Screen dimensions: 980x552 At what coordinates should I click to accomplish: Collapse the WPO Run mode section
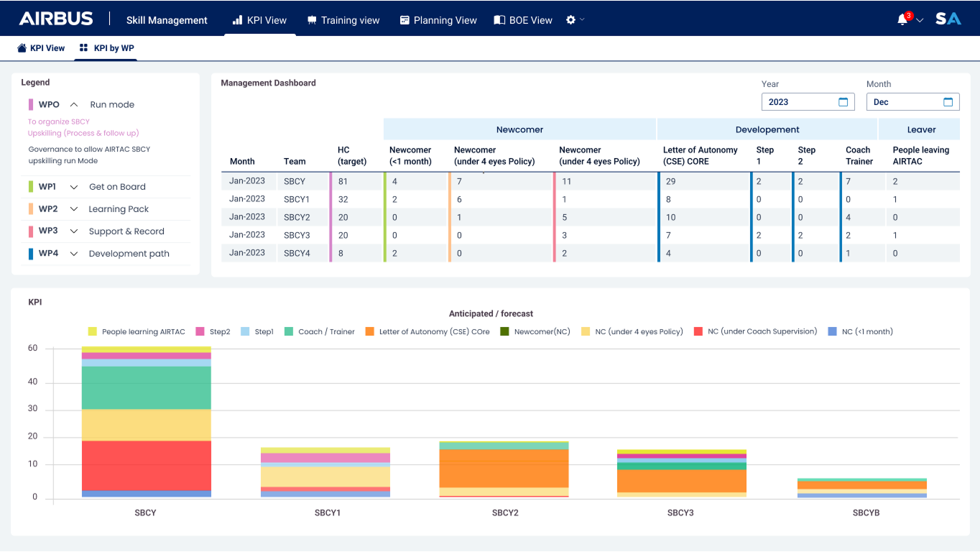pos(74,105)
